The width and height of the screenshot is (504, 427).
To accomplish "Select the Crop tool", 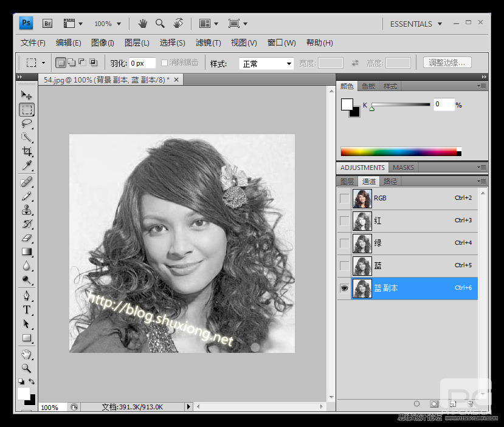I will click(x=27, y=151).
